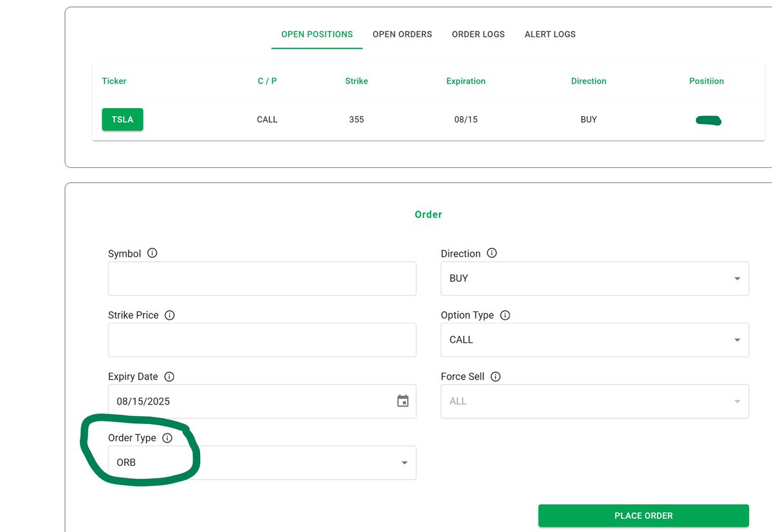
Task: Click the Expiration column header
Action: [466, 81]
